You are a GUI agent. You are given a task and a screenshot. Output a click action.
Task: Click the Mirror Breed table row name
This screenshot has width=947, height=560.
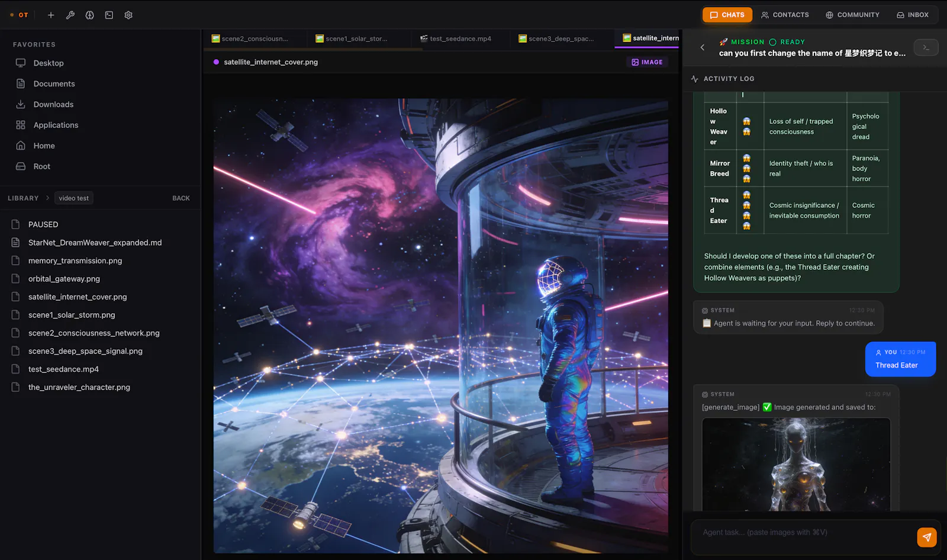click(x=720, y=168)
